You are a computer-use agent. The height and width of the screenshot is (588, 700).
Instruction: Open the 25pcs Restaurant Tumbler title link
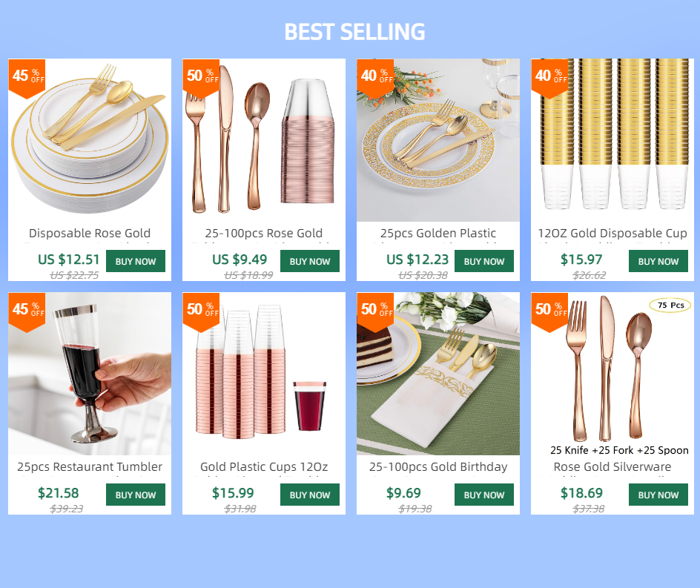[x=90, y=466]
